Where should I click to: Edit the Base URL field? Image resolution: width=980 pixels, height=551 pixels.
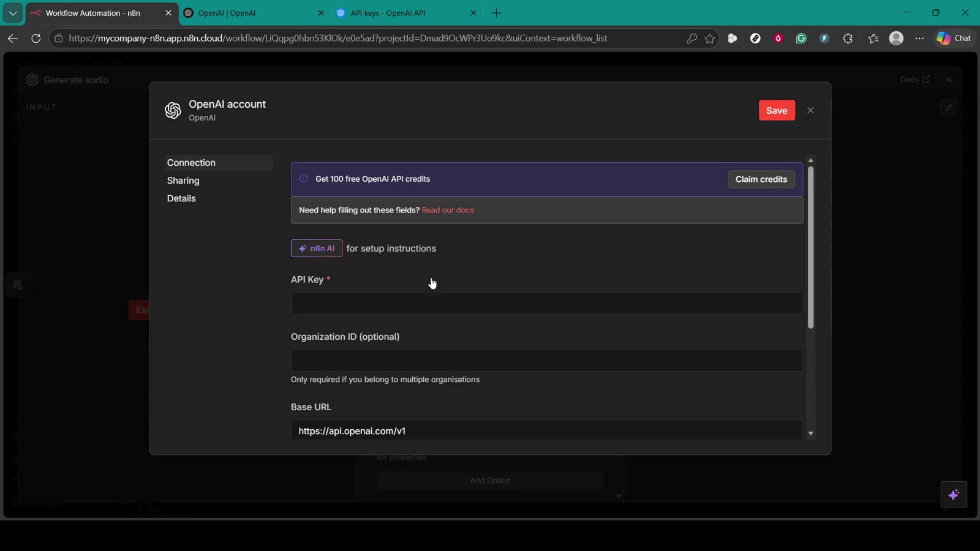(546, 430)
